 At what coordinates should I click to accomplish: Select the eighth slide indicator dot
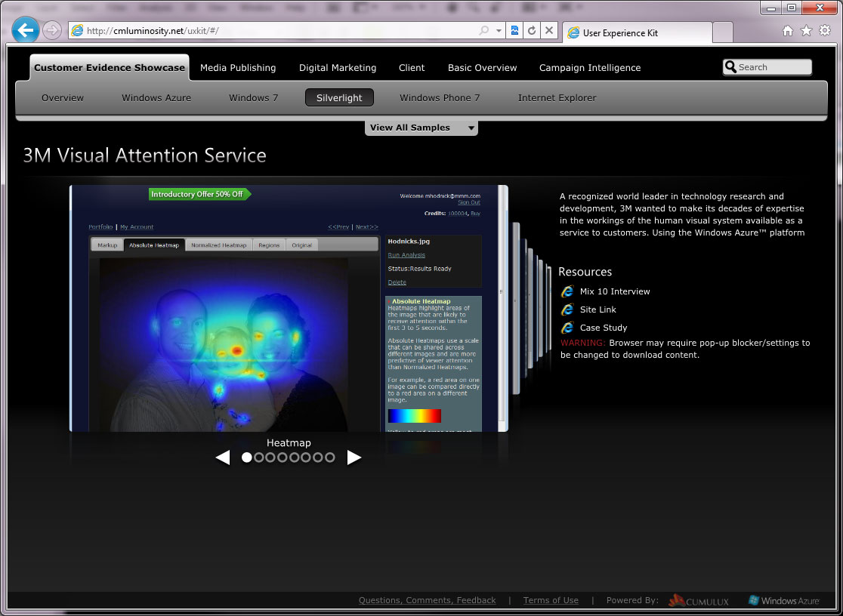pyautogui.click(x=329, y=457)
